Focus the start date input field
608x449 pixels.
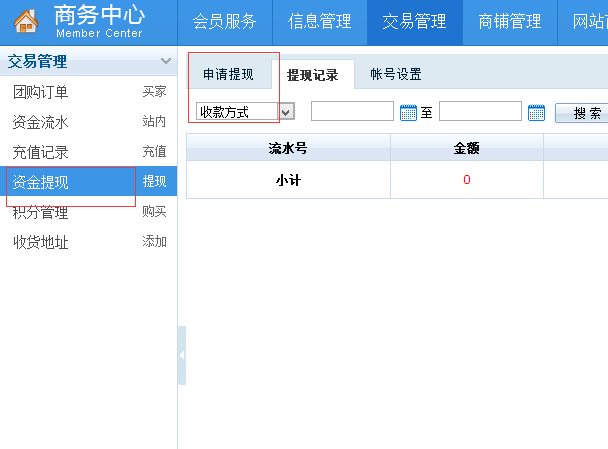[x=352, y=112]
